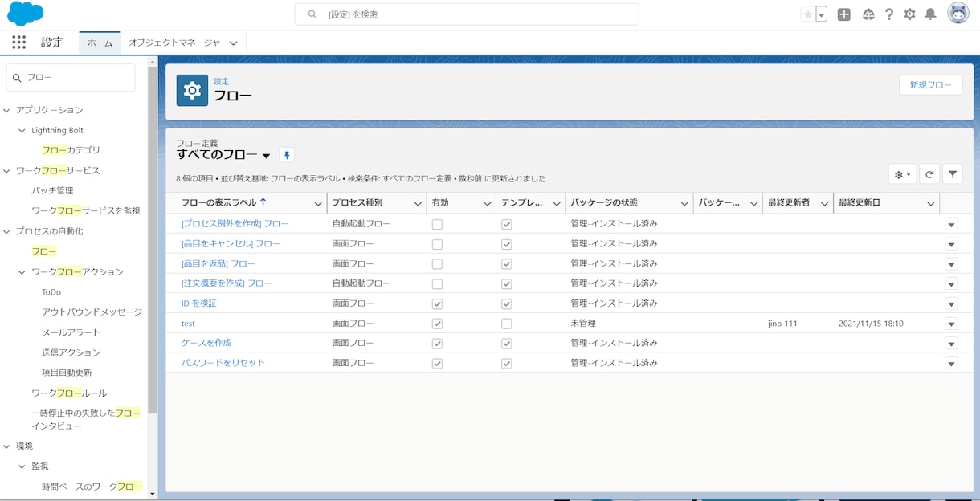Open the test flow link

pyautogui.click(x=188, y=324)
